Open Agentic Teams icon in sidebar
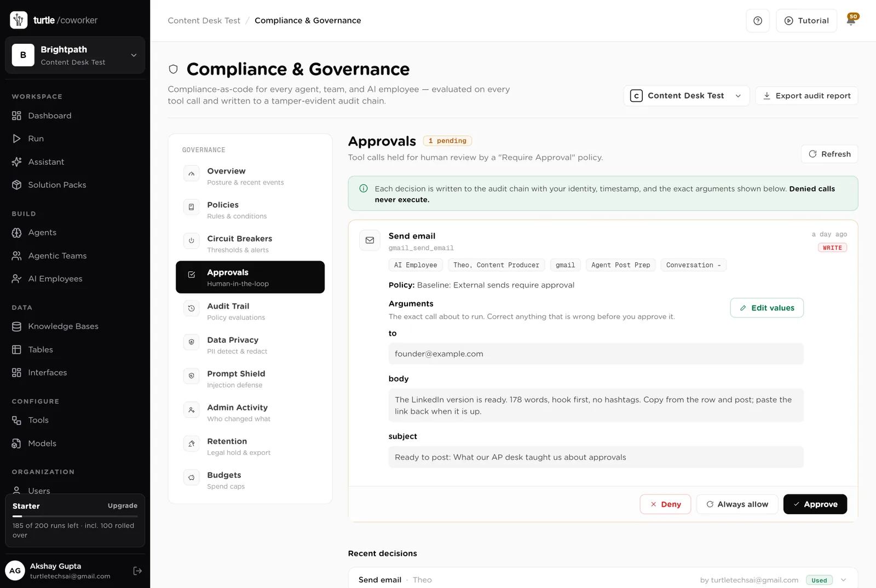 (x=16, y=256)
